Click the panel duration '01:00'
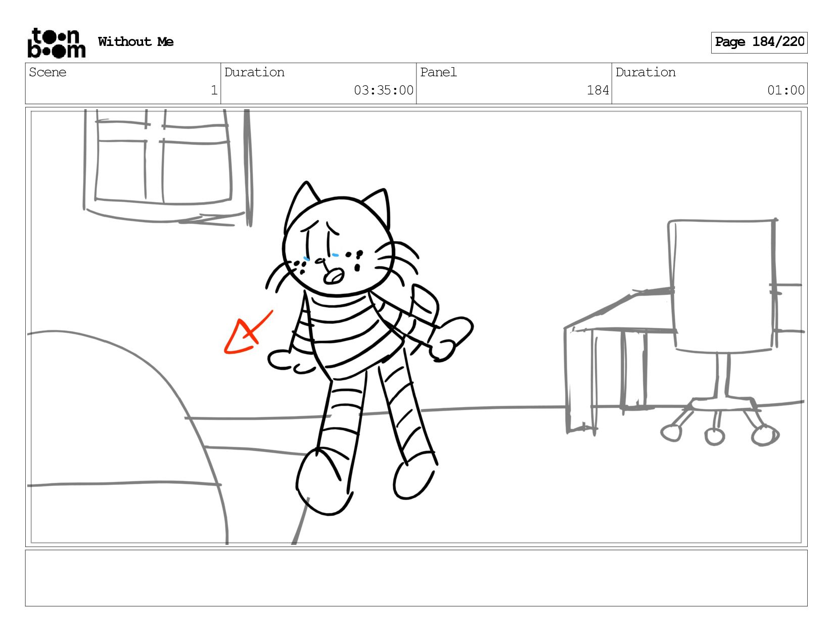The image size is (834, 644). pyautogui.click(x=786, y=90)
